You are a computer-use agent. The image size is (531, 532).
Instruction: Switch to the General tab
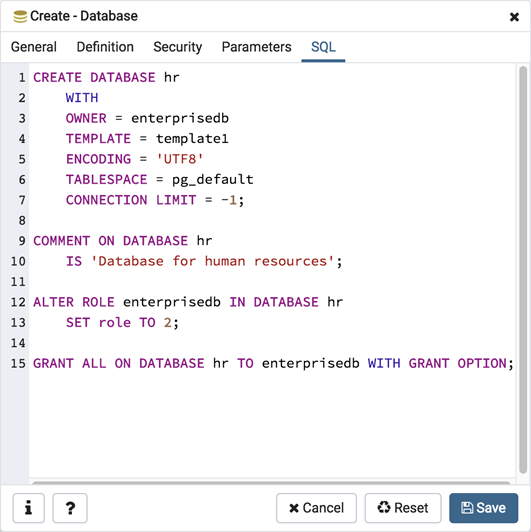(x=34, y=47)
